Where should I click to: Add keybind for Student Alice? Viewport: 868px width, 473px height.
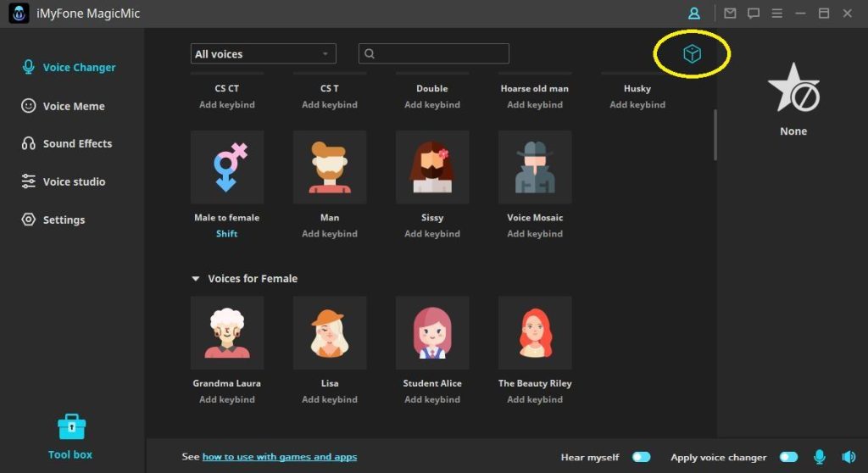tap(432, 399)
